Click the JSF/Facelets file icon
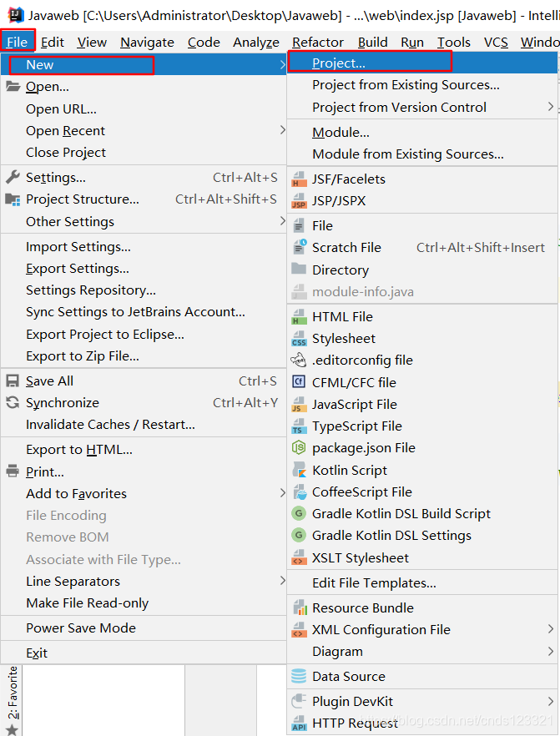Image resolution: width=560 pixels, height=736 pixels. coord(299,179)
